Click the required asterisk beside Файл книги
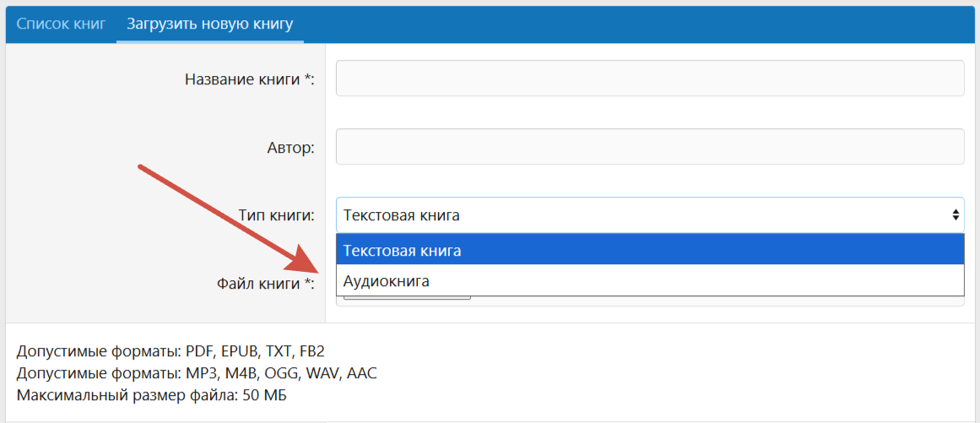Viewport: 980px width, 423px height. pos(307,282)
